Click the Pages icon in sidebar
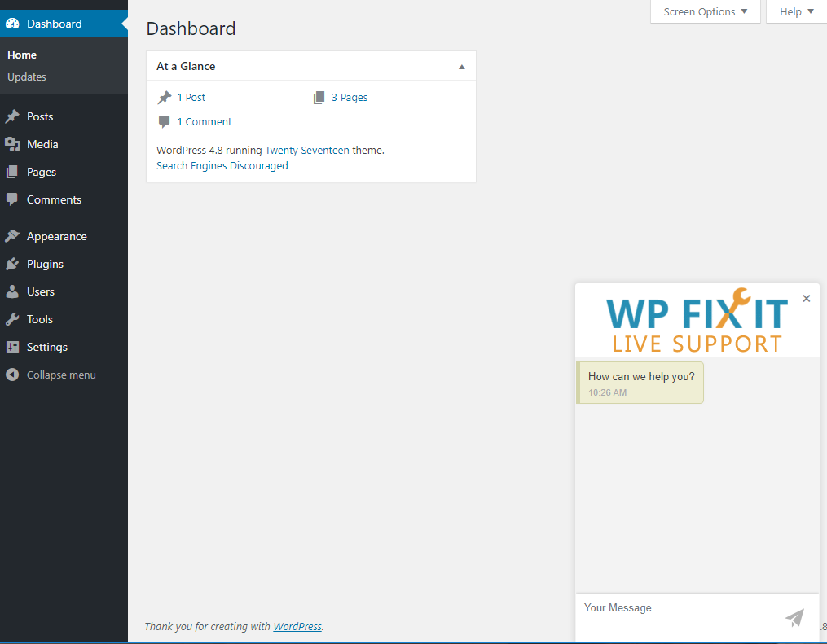Image resolution: width=827 pixels, height=644 pixels. click(x=12, y=172)
